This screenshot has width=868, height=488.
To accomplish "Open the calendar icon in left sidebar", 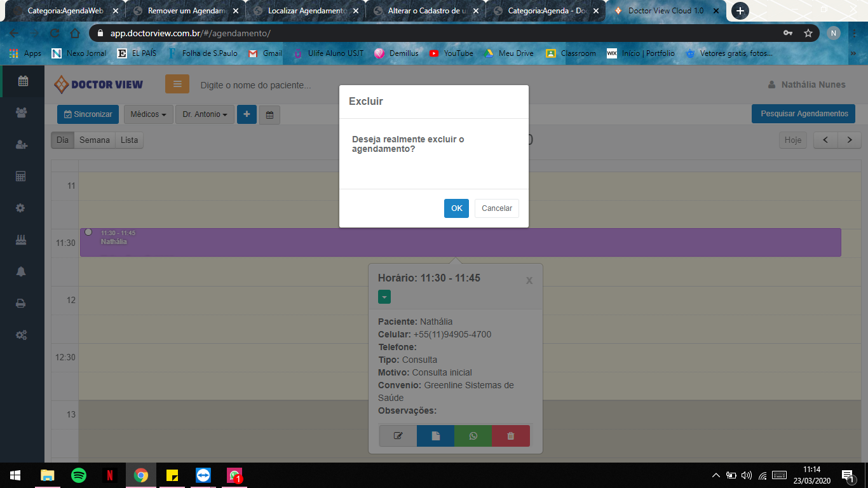I will pyautogui.click(x=23, y=81).
